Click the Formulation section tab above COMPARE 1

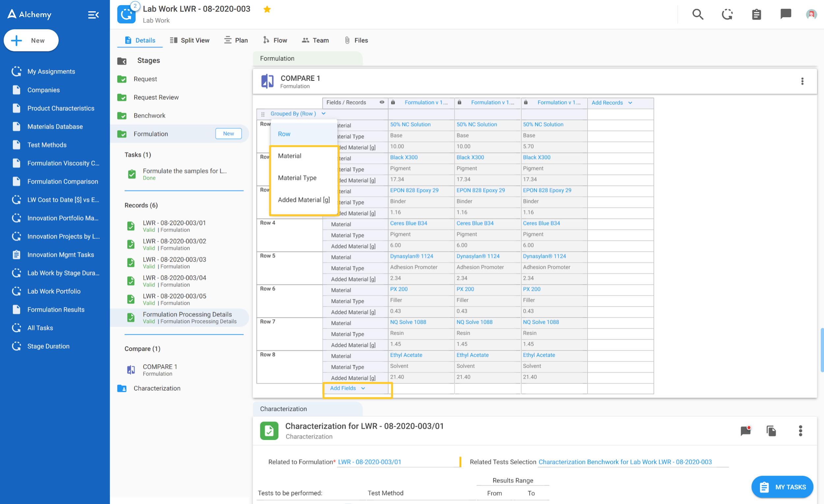coord(307,59)
